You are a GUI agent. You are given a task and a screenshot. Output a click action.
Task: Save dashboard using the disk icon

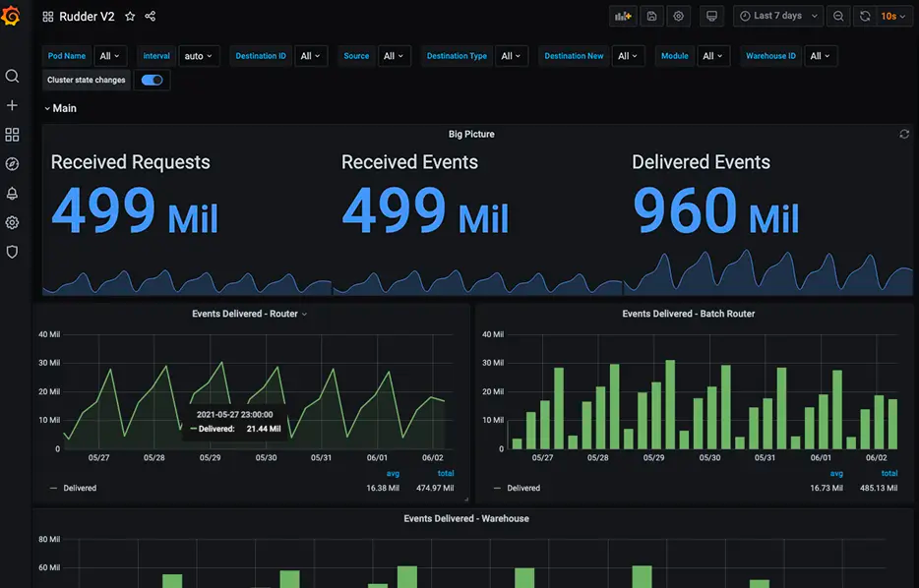651,17
